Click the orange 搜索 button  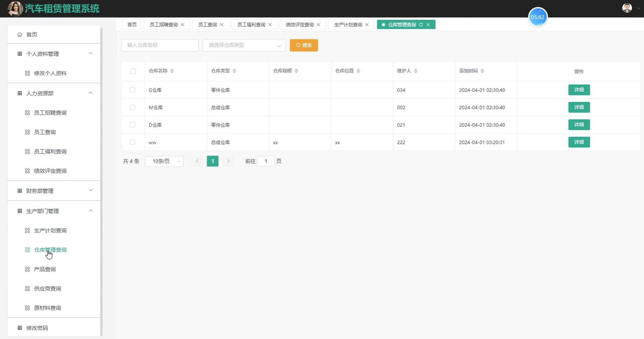pyautogui.click(x=304, y=45)
